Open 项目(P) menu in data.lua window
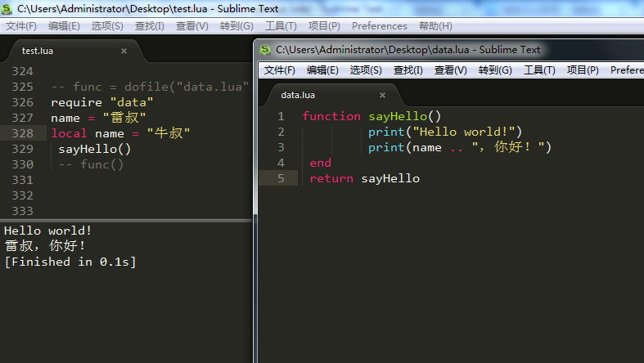This screenshot has height=363, width=644. 583,70
